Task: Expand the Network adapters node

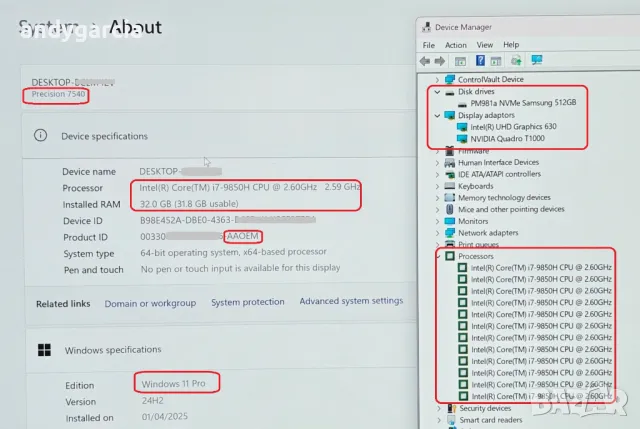Action: (438, 232)
